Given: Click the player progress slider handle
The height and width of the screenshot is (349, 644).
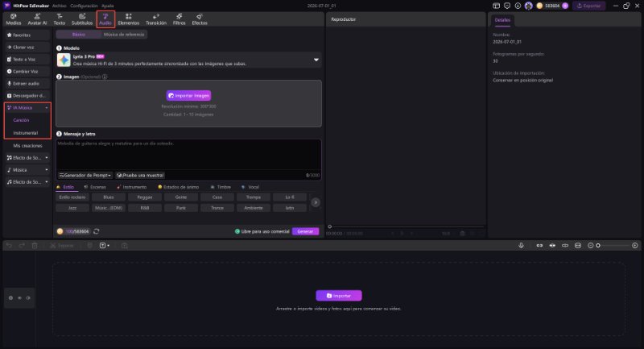Looking at the screenshot, I should click(329, 226).
